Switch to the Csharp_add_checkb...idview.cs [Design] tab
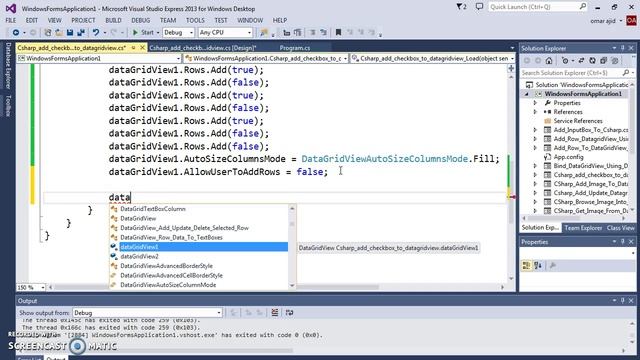The width and height of the screenshot is (640, 360). click(x=203, y=48)
